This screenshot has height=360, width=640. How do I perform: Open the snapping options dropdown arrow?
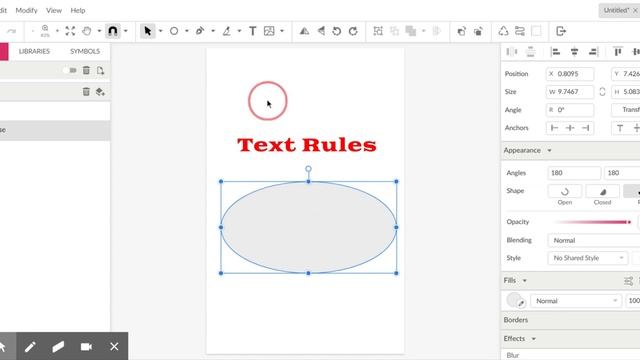coord(126,31)
